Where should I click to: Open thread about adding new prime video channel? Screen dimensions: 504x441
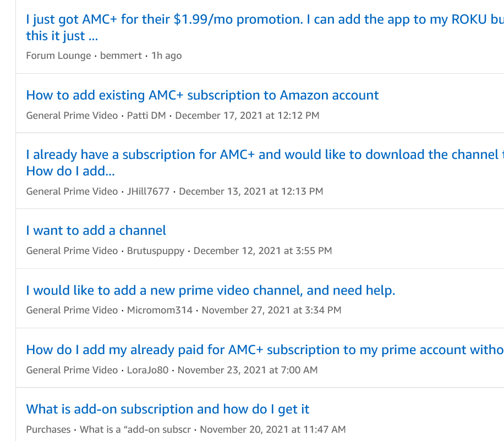[x=210, y=290]
